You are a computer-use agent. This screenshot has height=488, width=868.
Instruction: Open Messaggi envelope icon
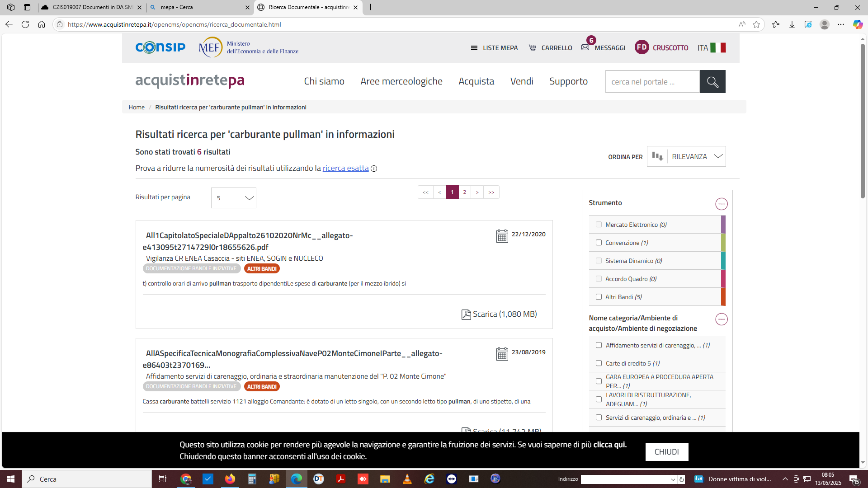click(585, 47)
